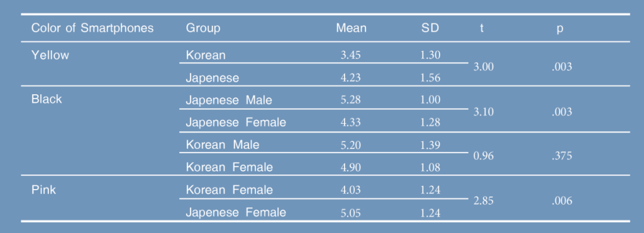Select the 'Korean Male' group cell
Image resolution: width=644 pixels, height=233 pixels.
[223, 145]
